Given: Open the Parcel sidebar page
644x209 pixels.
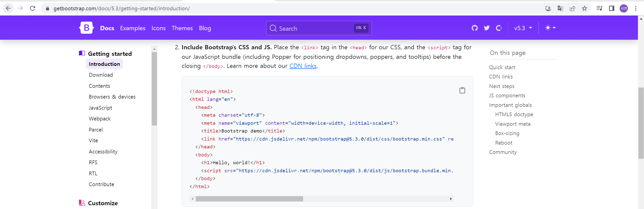Looking at the screenshot, I should click(96, 130).
